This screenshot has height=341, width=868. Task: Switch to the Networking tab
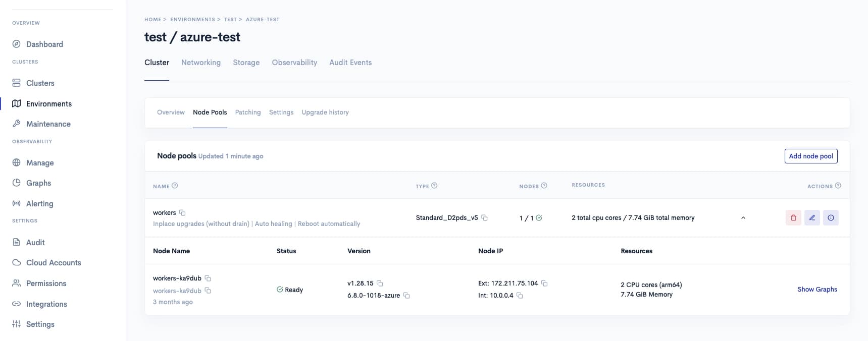[200, 63]
